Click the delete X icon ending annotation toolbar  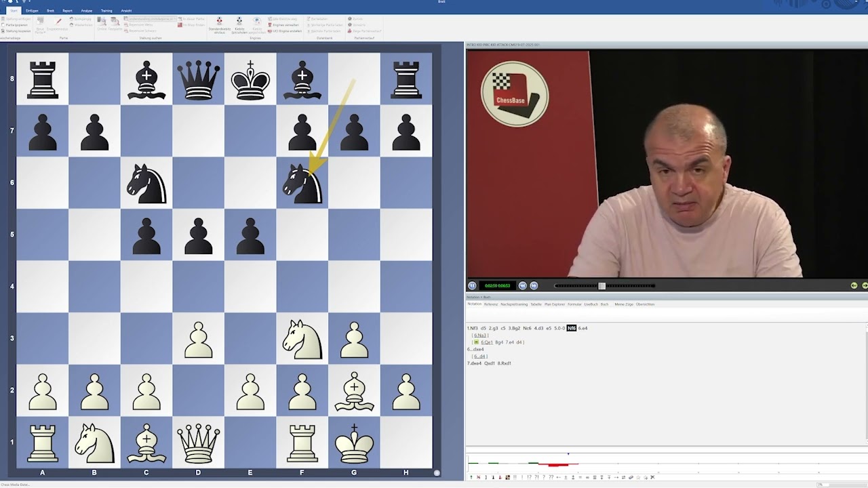point(652,477)
